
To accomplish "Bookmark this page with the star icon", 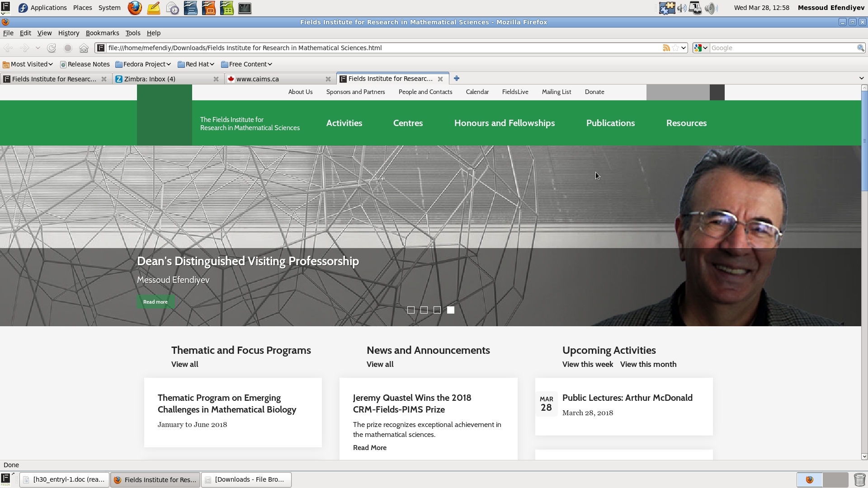I will [675, 48].
